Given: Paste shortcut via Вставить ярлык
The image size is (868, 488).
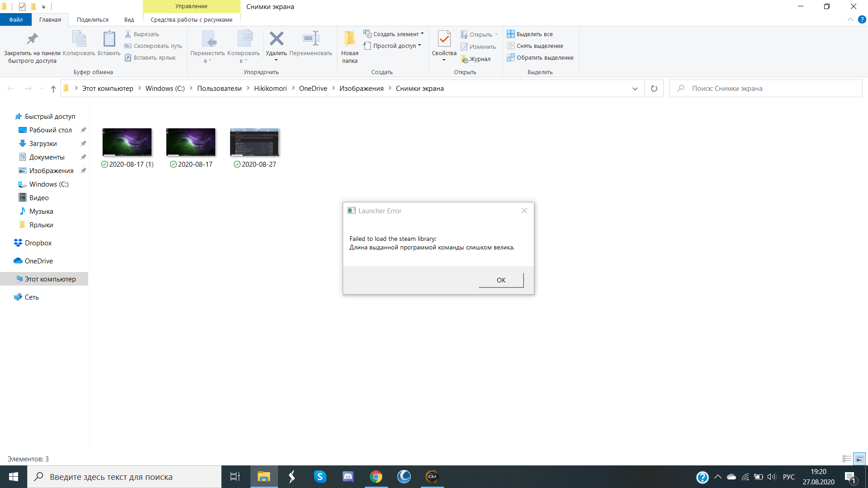Looking at the screenshot, I should 150,57.
